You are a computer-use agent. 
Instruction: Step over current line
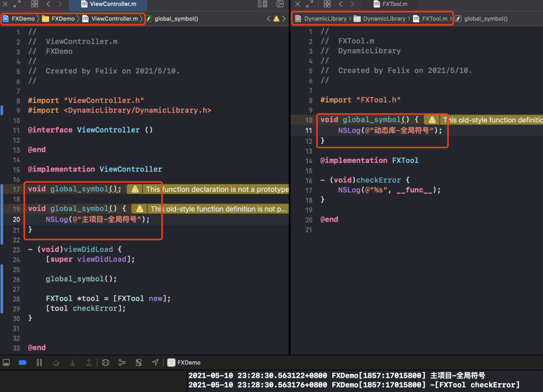(56, 362)
